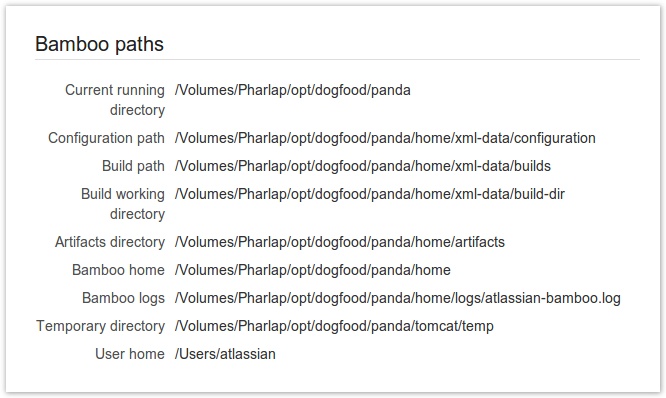Select the atlassian-bamboo.log path value
Viewport: 666px width, 398px height.
point(398,298)
